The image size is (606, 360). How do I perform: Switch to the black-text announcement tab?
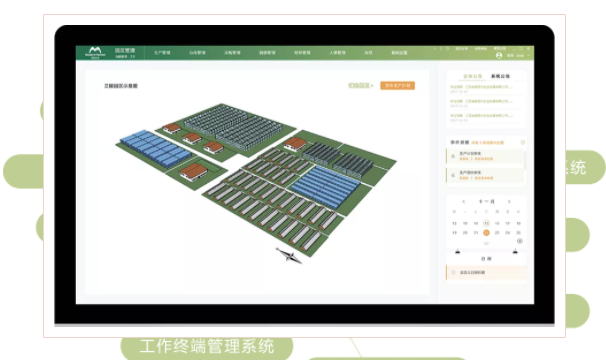500,76
